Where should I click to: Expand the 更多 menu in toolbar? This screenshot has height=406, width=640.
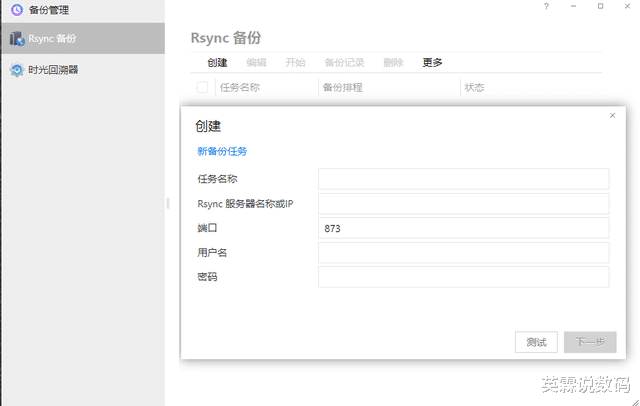[432, 62]
